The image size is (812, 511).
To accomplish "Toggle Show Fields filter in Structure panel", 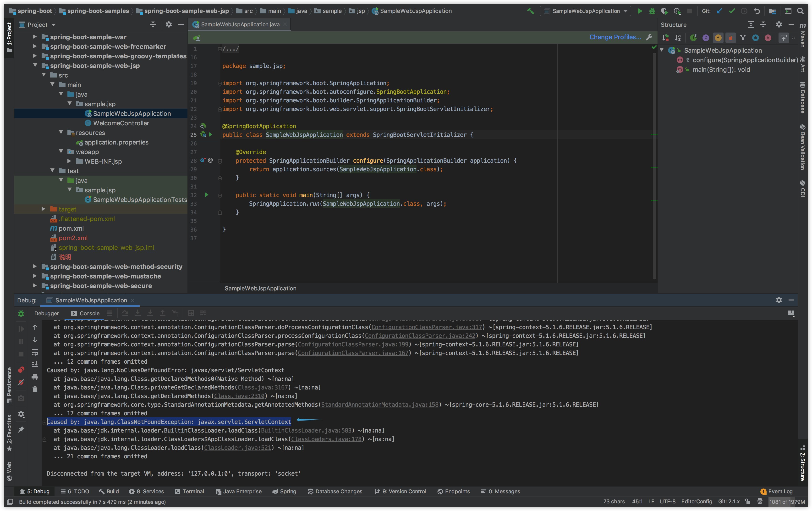I will click(x=718, y=38).
